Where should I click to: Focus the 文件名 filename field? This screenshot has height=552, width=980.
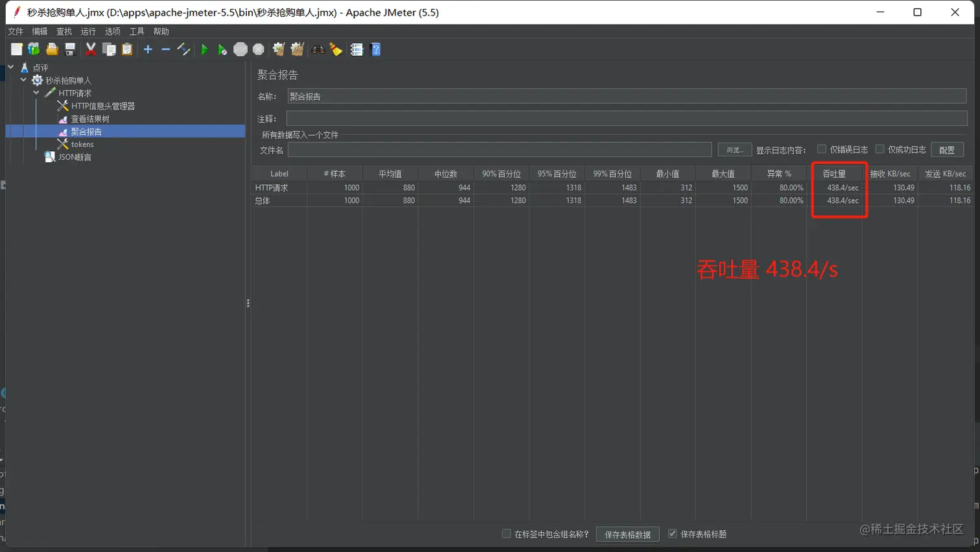click(x=500, y=150)
